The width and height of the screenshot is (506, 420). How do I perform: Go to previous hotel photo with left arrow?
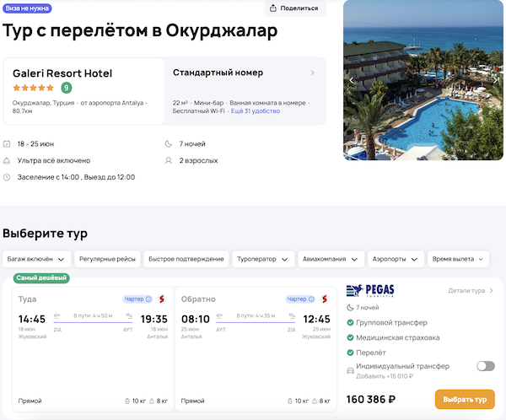click(353, 80)
